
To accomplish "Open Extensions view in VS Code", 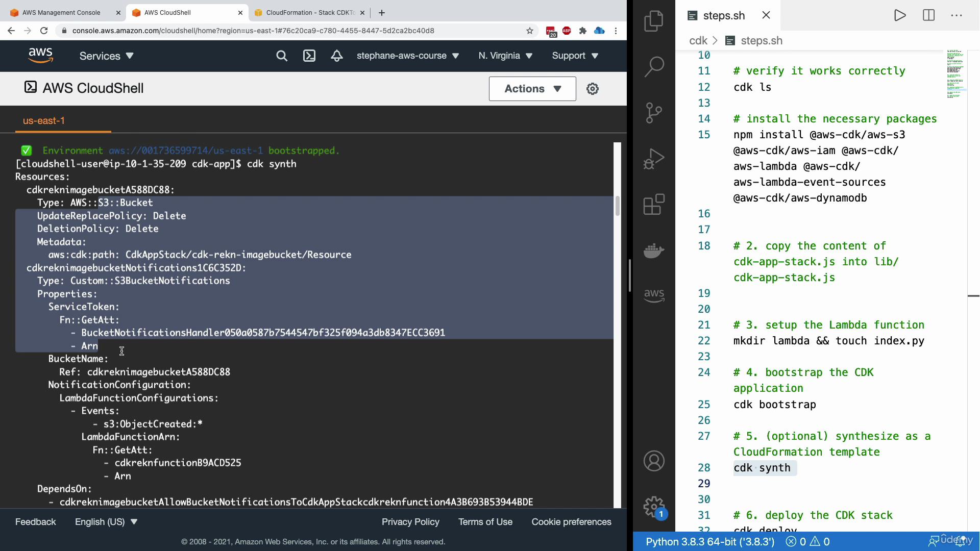I will [x=654, y=205].
